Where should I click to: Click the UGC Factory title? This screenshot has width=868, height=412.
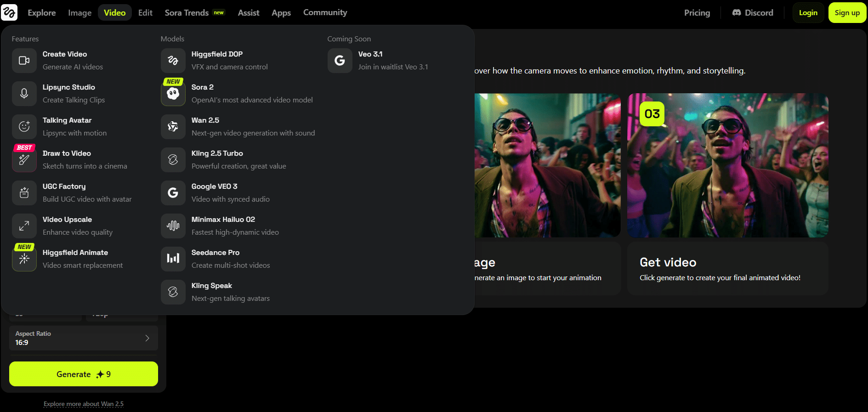point(64,186)
